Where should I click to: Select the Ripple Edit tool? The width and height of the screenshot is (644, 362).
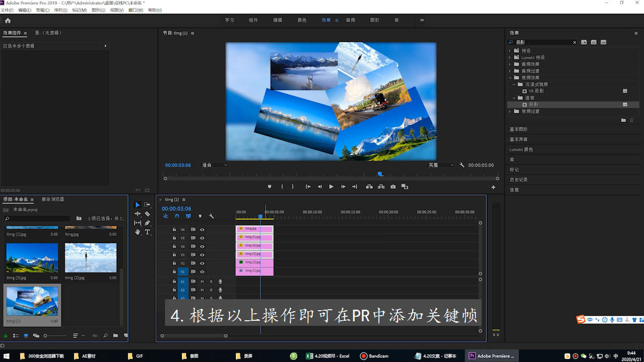pos(137,214)
